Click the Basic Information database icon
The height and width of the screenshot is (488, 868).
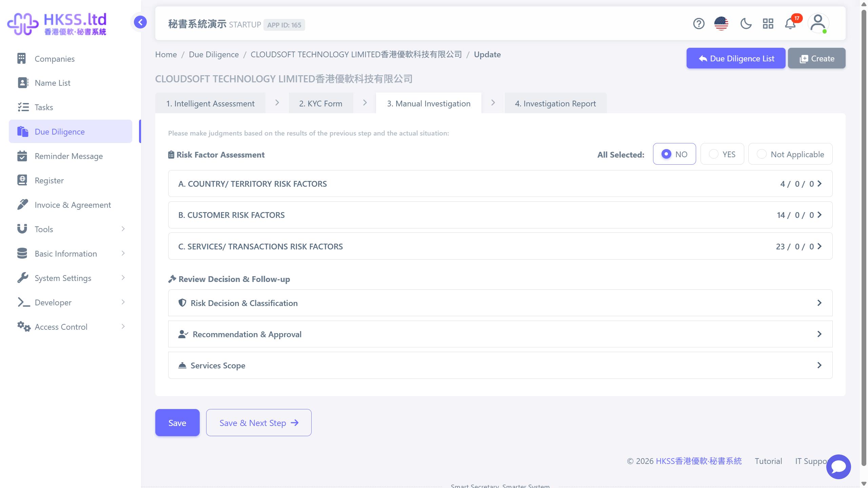[x=22, y=253]
